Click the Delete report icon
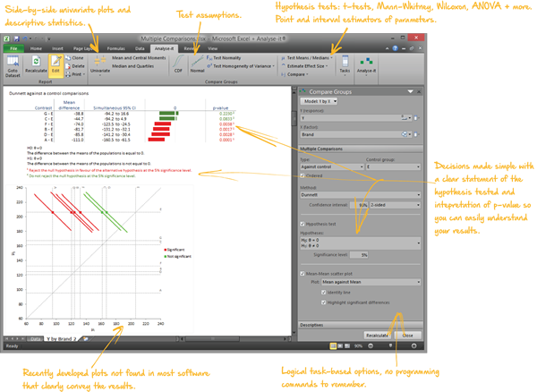The image size is (537, 392). pyautogui.click(x=75, y=66)
